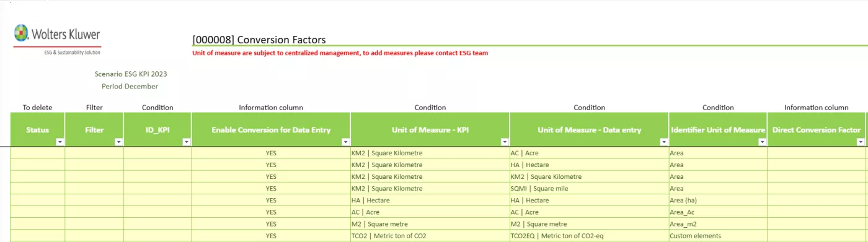
Task: Select TCO2EQ | Metric ton of CO2-eq cell
Action: pos(590,235)
